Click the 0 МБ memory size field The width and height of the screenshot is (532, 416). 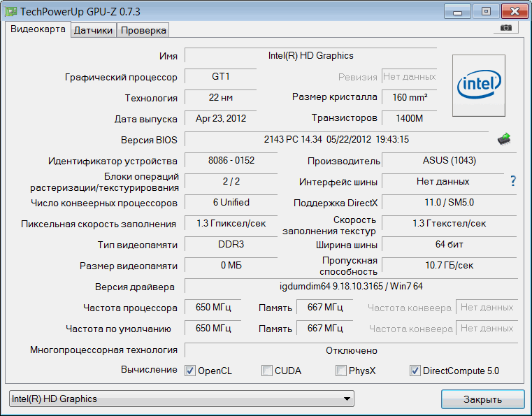[x=231, y=266]
